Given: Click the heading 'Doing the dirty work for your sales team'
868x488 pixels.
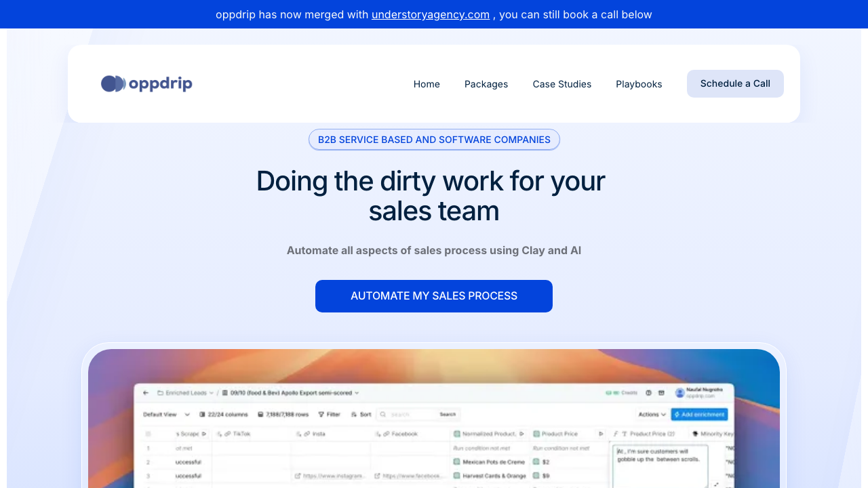Looking at the screenshot, I should click(x=431, y=196).
